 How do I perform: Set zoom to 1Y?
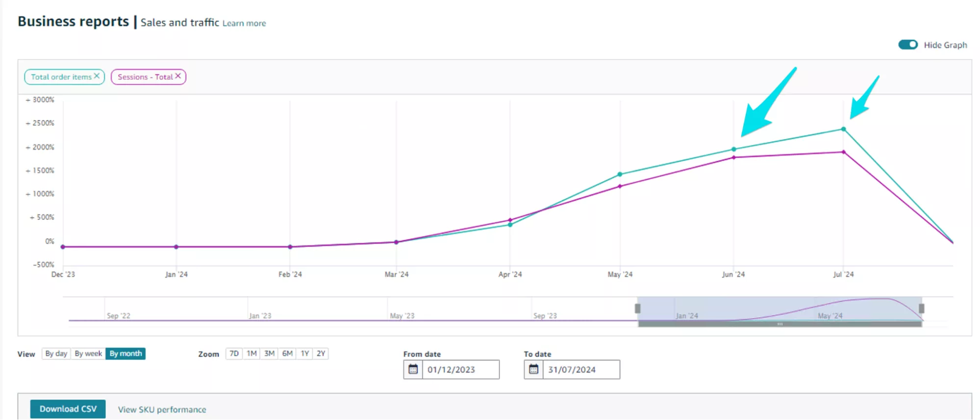point(304,353)
